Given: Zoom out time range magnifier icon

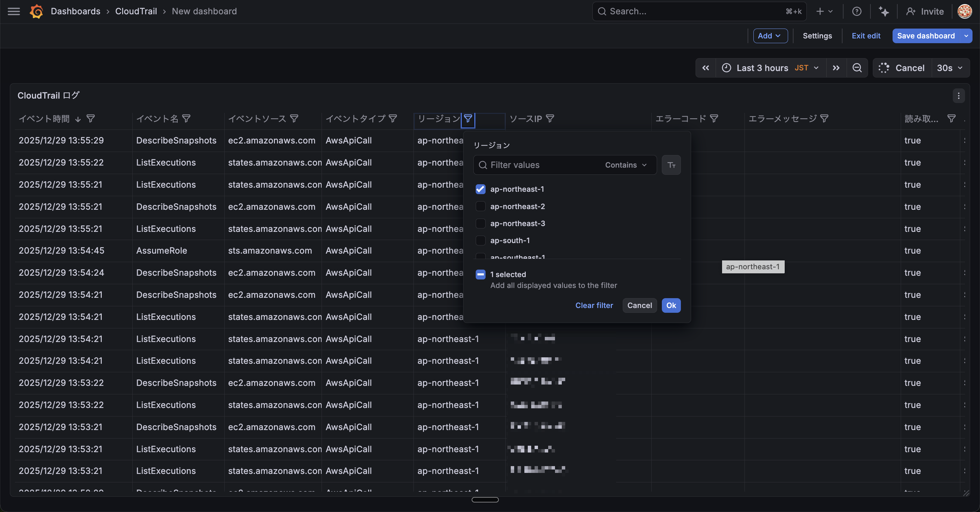Looking at the screenshot, I should (857, 68).
